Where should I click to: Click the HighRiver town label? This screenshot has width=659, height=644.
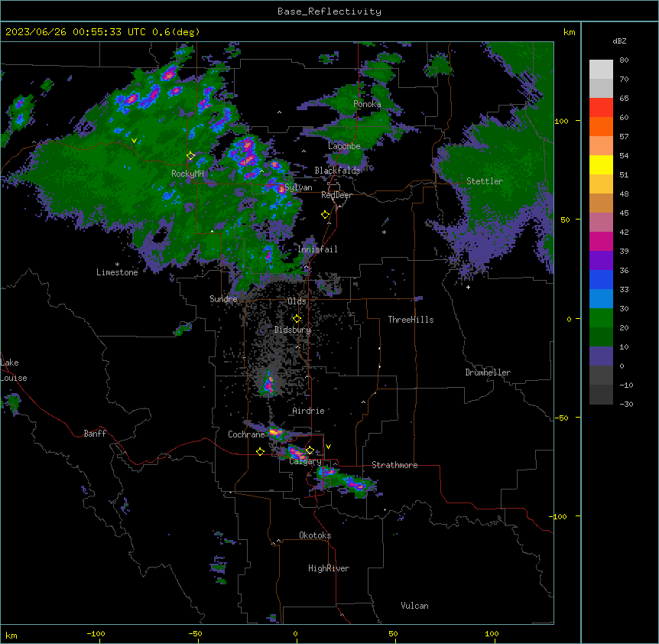(x=329, y=568)
